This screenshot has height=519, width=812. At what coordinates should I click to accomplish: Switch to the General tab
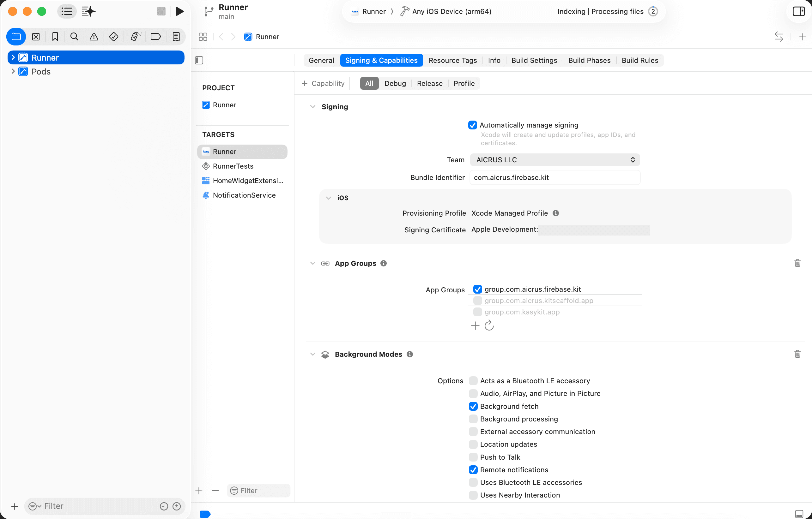point(321,60)
